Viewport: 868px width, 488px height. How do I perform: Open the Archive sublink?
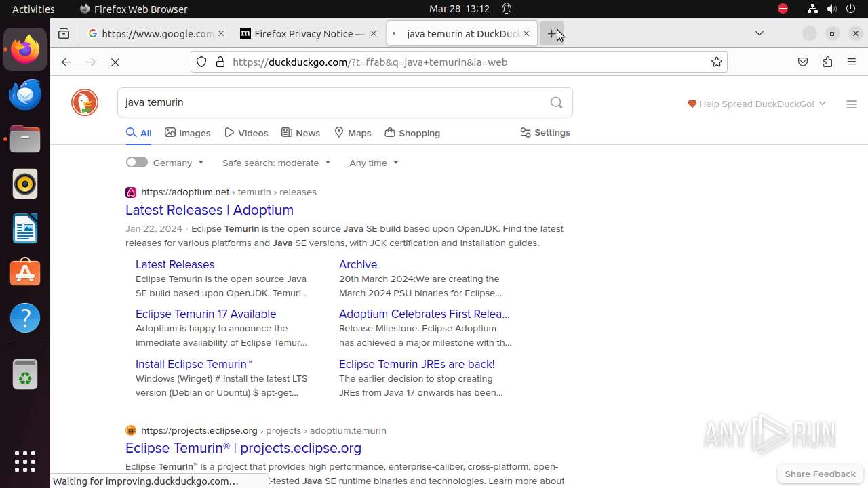click(x=358, y=264)
